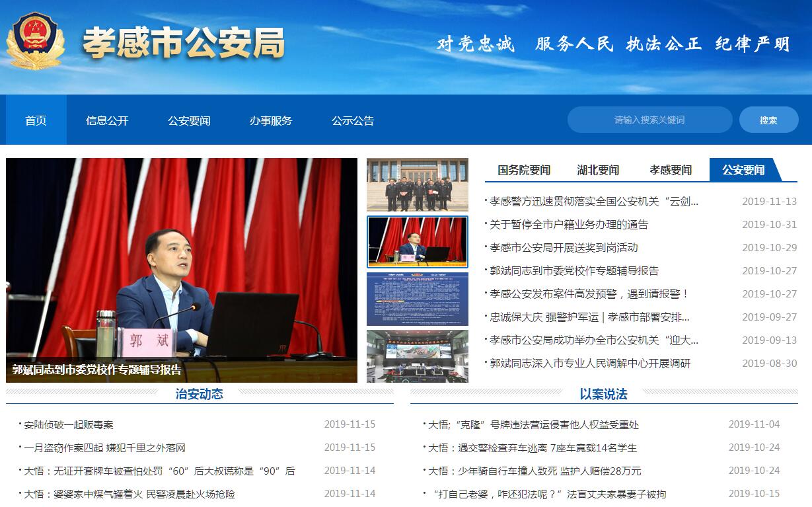Click date 2019-10-15 in 以案说法 list
Screen dimensions: 812x507
tap(755, 494)
